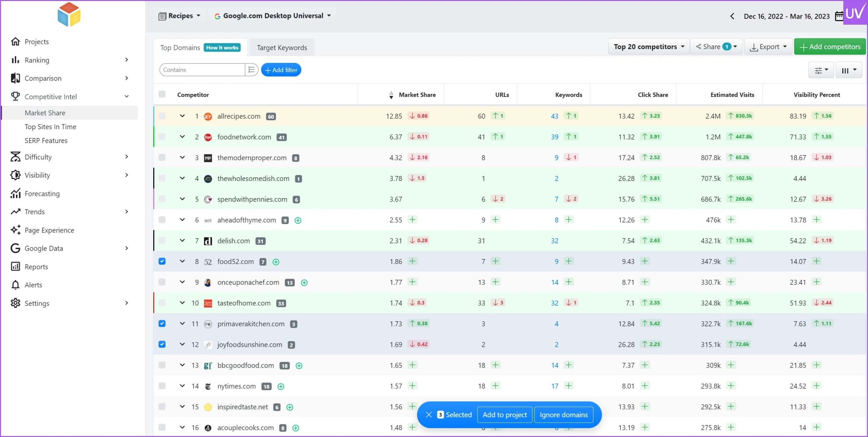
Task: Open Top Sites In Time
Action: 51,126
